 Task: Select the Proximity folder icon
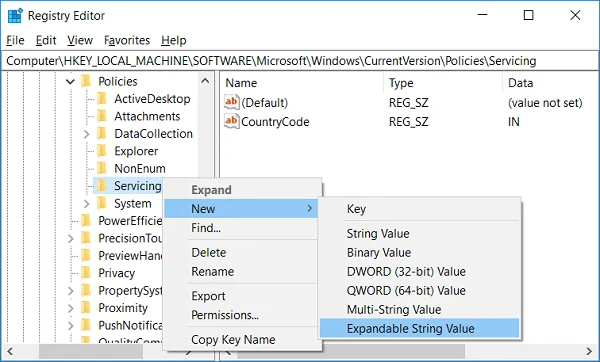coord(86,308)
